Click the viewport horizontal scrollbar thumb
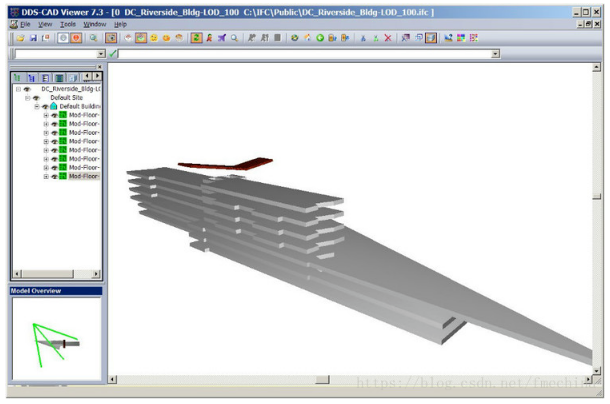Image resolution: width=610 pixels, height=404 pixels. (x=322, y=379)
